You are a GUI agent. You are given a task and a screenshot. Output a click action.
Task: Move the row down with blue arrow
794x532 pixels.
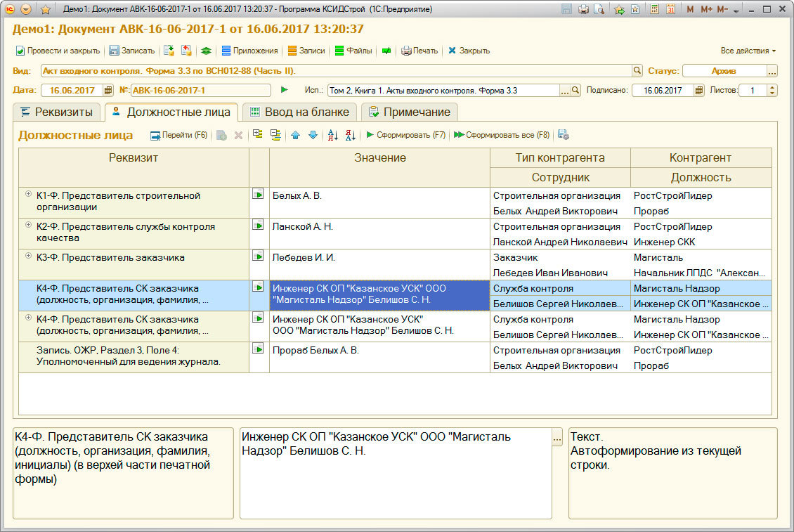313,135
